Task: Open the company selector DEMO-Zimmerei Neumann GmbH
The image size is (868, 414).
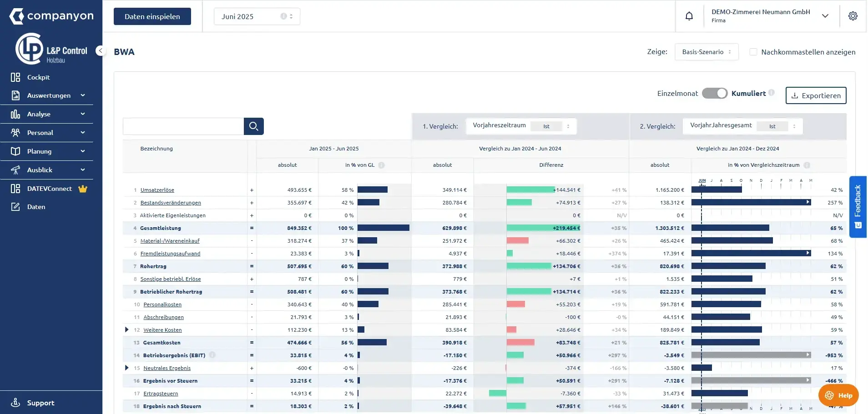Action: click(x=770, y=16)
